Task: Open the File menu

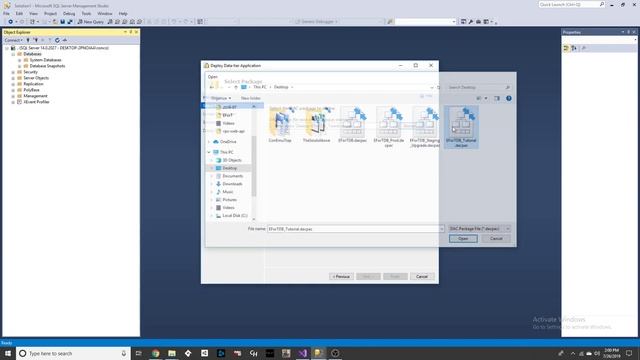Action: pos(7,13)
